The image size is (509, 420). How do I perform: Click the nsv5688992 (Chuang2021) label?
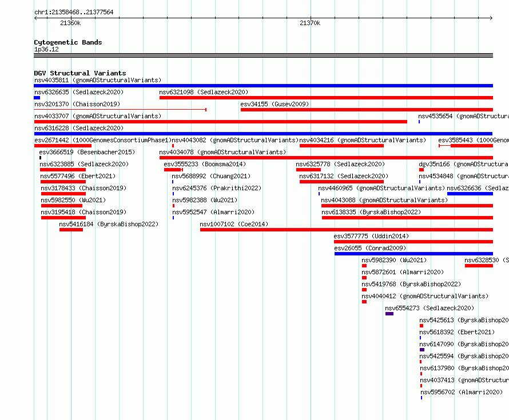tap(212, 176)
